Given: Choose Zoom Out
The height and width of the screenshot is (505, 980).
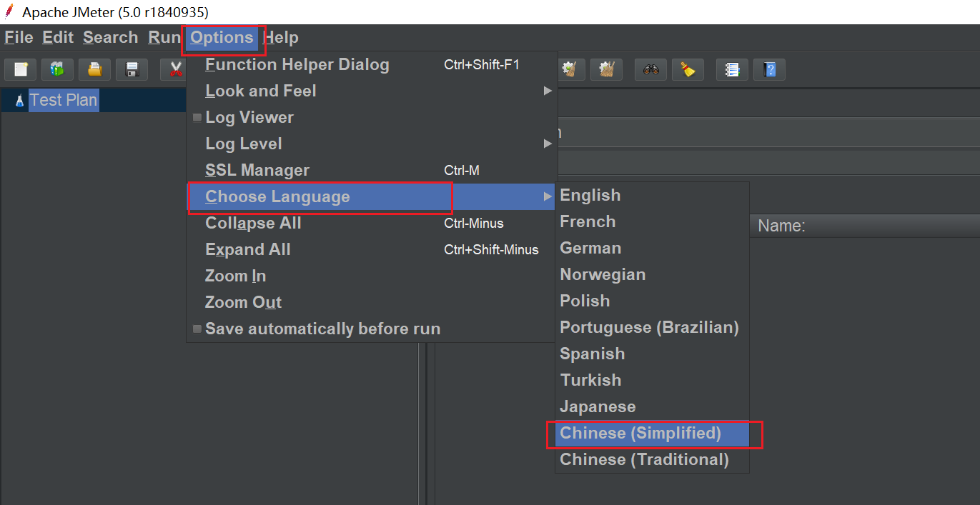Looking at the screenshot, I should 371,302.
